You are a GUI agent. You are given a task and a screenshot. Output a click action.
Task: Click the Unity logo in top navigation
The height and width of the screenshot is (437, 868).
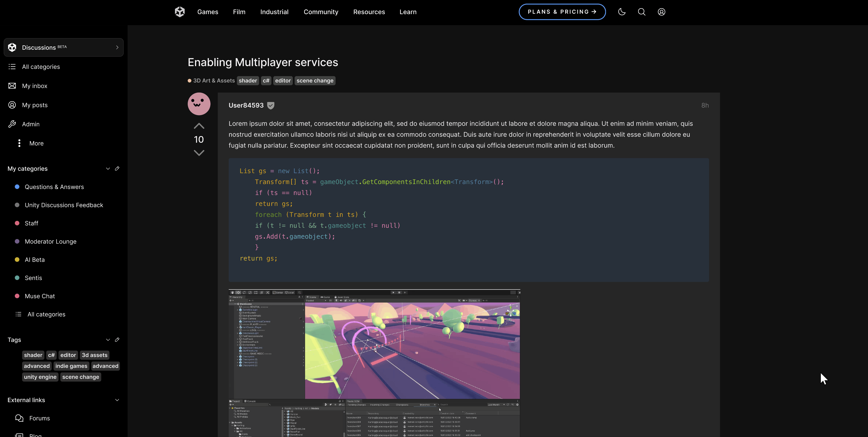180,12
